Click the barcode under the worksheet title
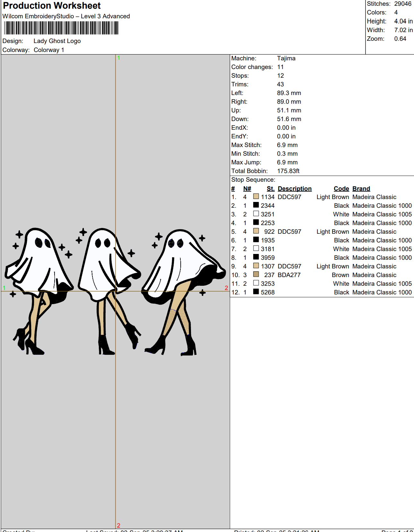 pos(61,28)
